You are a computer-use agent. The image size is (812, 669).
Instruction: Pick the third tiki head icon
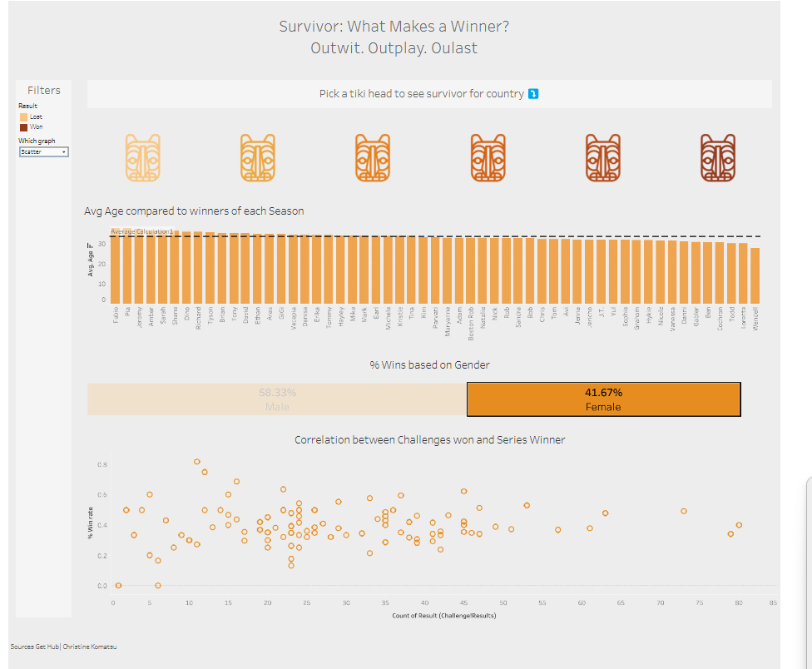[372, 157]
